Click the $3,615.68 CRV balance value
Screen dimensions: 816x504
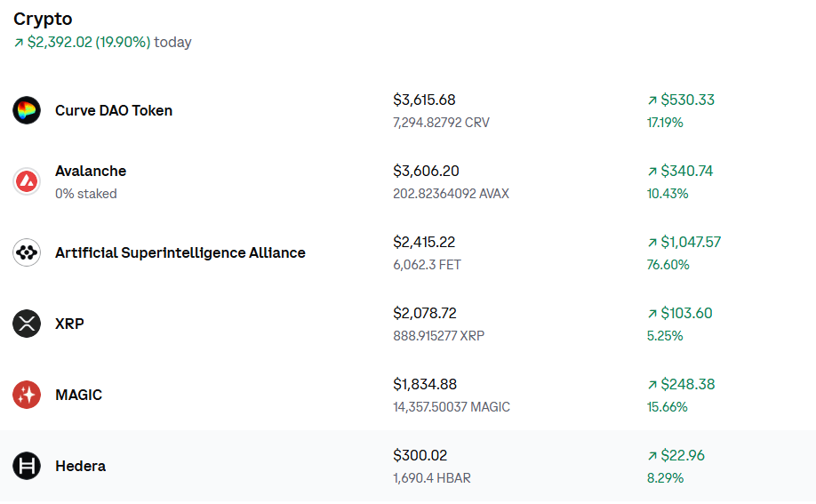(424, 100)
